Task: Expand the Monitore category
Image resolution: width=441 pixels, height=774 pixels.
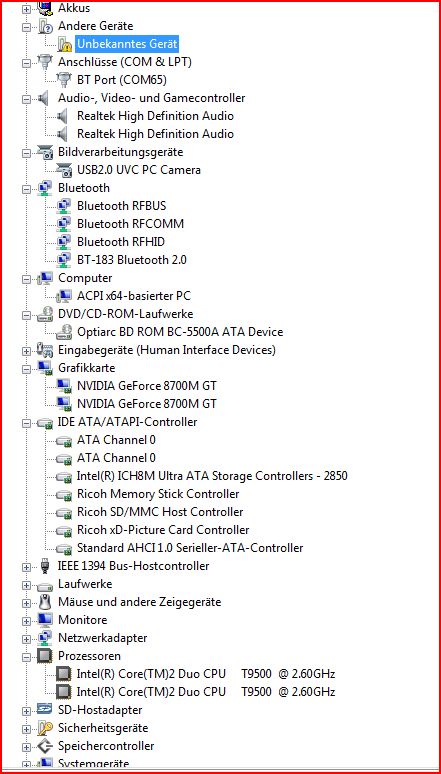Action: click(26, 621)
